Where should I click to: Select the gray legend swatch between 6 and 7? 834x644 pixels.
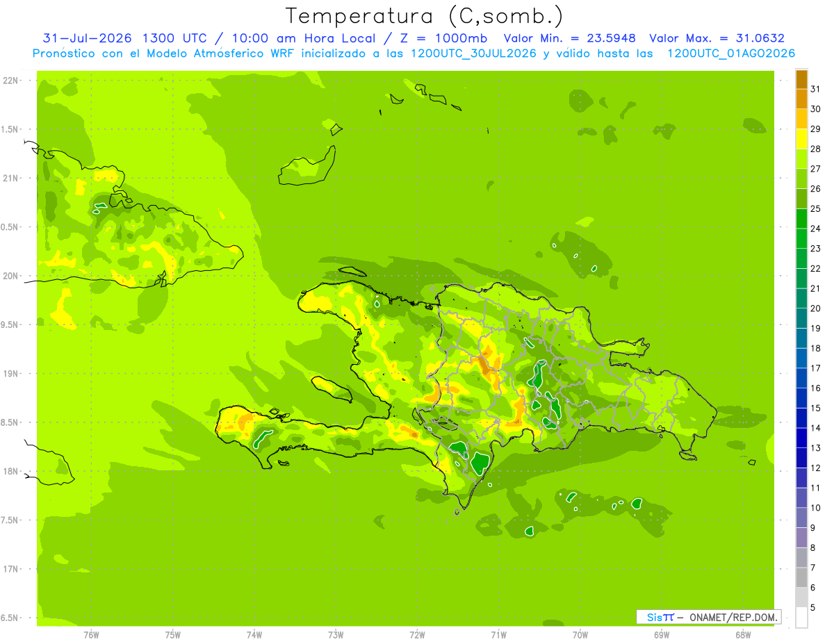tap(801, 577)
